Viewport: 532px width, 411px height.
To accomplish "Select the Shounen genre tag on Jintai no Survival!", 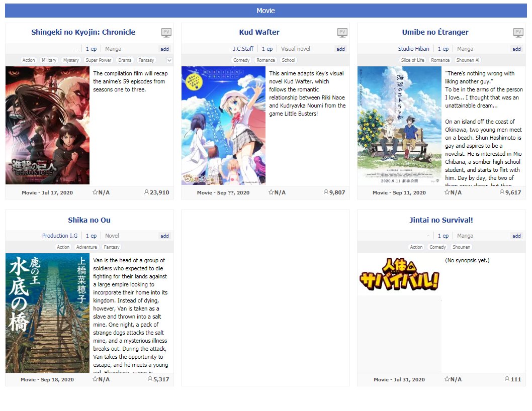I will click(x=462, y=247).
